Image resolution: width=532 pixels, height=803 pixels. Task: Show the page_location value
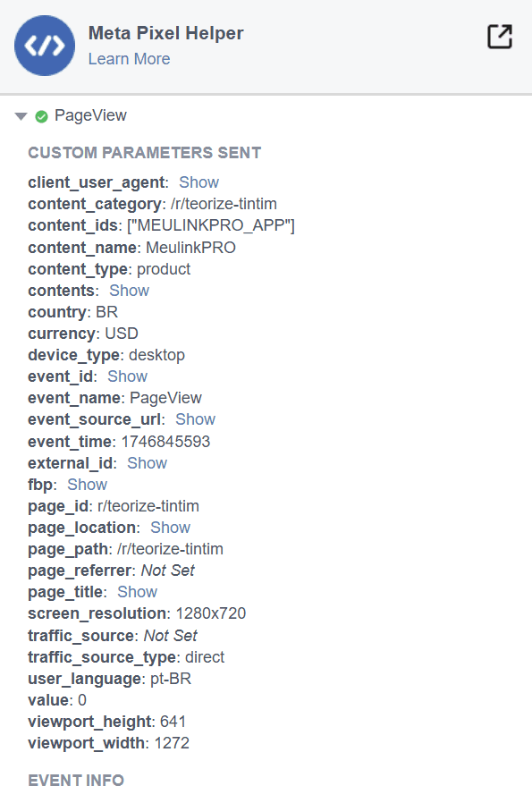tap(170, 528)
